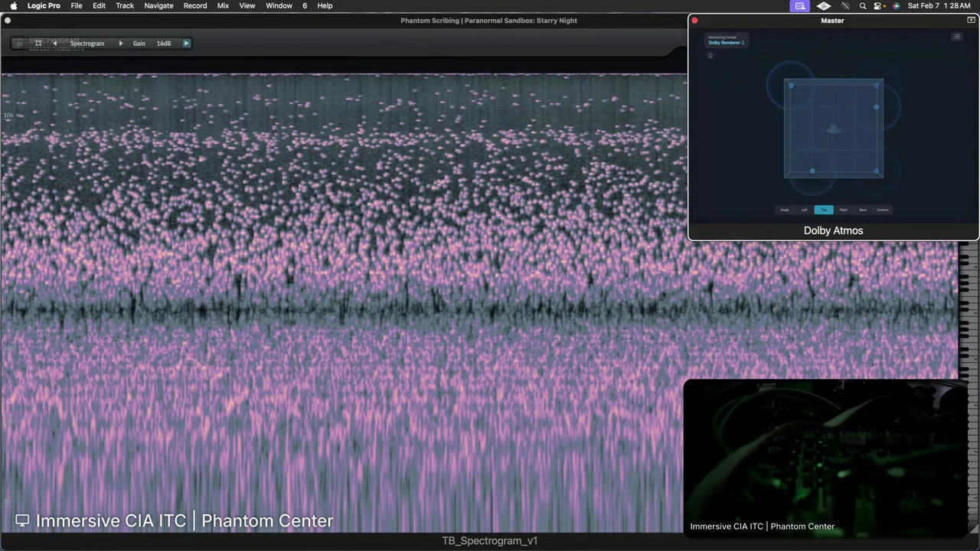This screenshot has height=551, width=980.
Task: Open the Help menu
Action: point(325,5)
